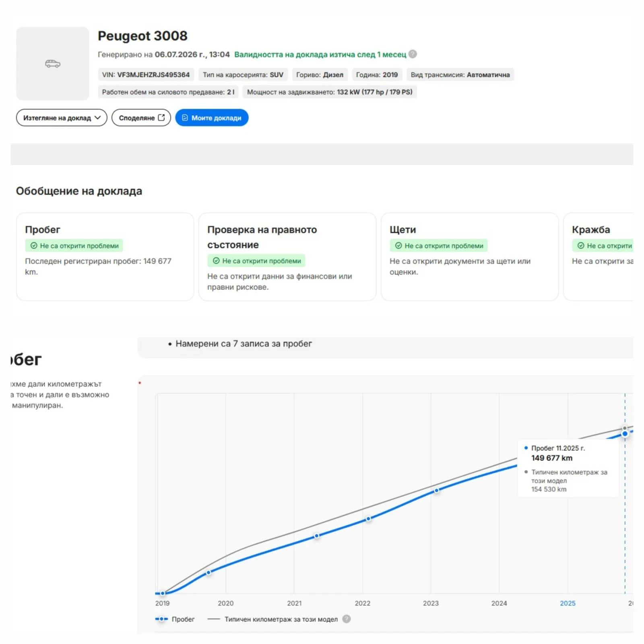Click check icon in Проверка на правното състояние badge

pyautogui.click(x=216, y=261)
